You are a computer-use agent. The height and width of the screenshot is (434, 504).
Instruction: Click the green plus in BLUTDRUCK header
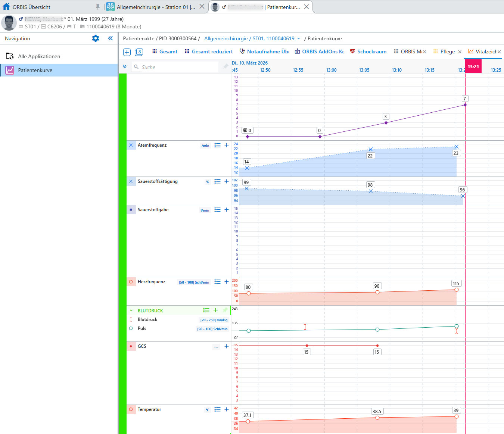click(215, 310)
